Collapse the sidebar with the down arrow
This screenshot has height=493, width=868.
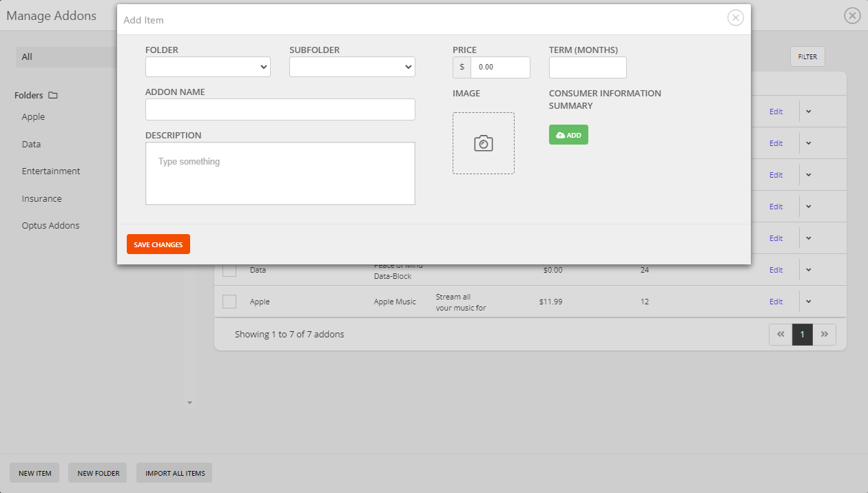point(189,402)
